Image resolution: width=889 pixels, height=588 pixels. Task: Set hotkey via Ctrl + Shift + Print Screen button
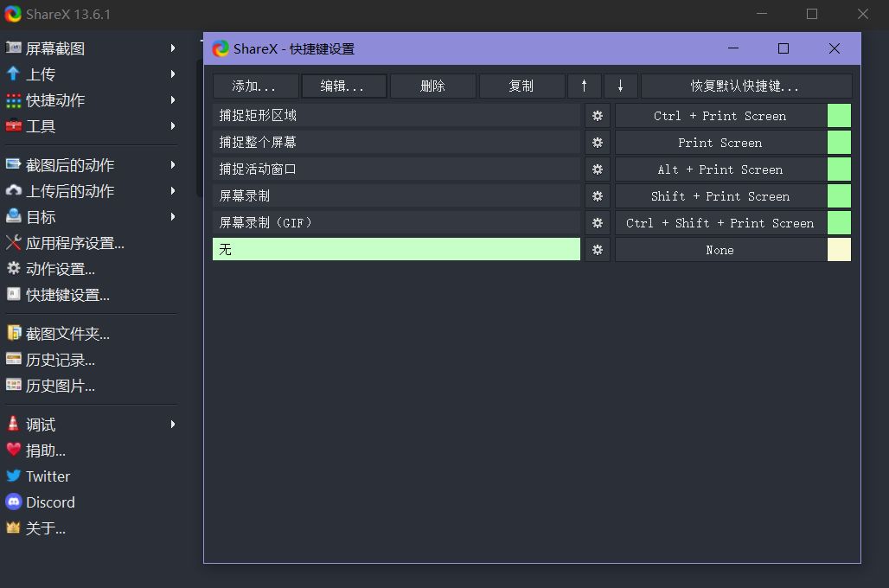coord(720,223)
